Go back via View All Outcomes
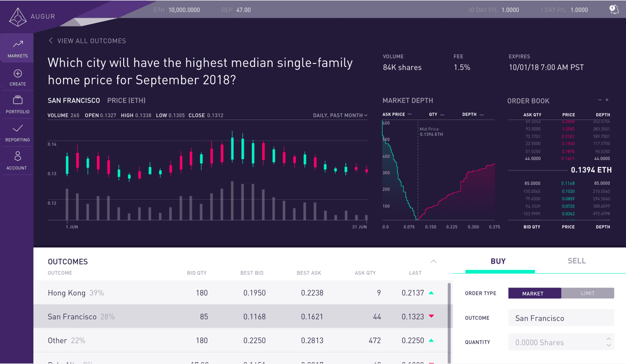The height and width of the screenshot is (364, 626). coord(87,41)
